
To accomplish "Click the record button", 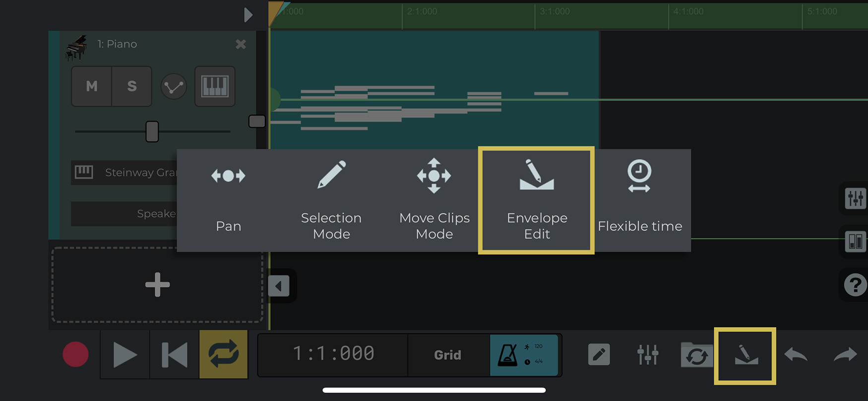I will 75,354.
